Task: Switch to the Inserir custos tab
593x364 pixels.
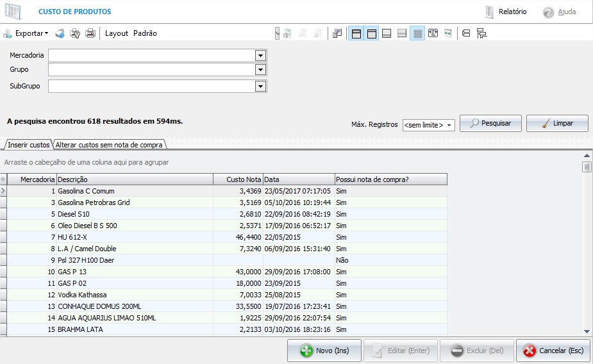Action: pyautogui.click(x=28, y=145)
